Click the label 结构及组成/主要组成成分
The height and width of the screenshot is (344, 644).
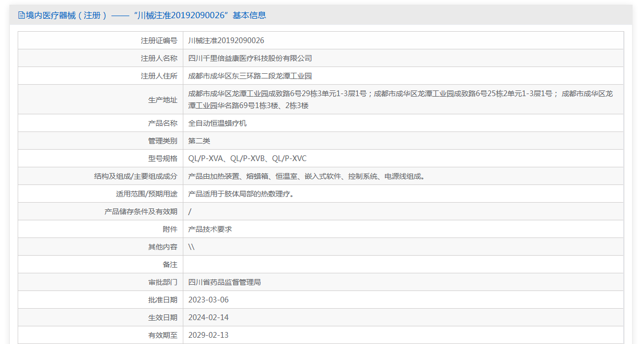tap(136, 176)
